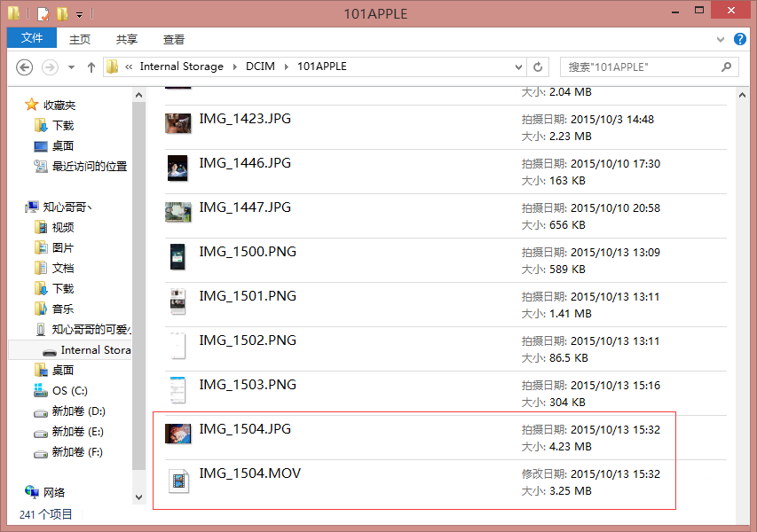Click the overflow chevron before Internal Storage
The image size is (757, 532).
[x=129, y=67]
